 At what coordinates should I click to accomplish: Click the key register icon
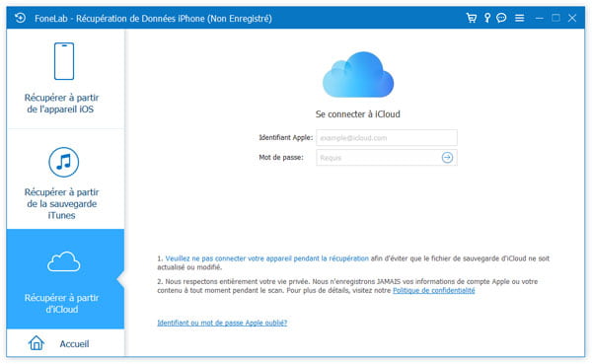487,18
